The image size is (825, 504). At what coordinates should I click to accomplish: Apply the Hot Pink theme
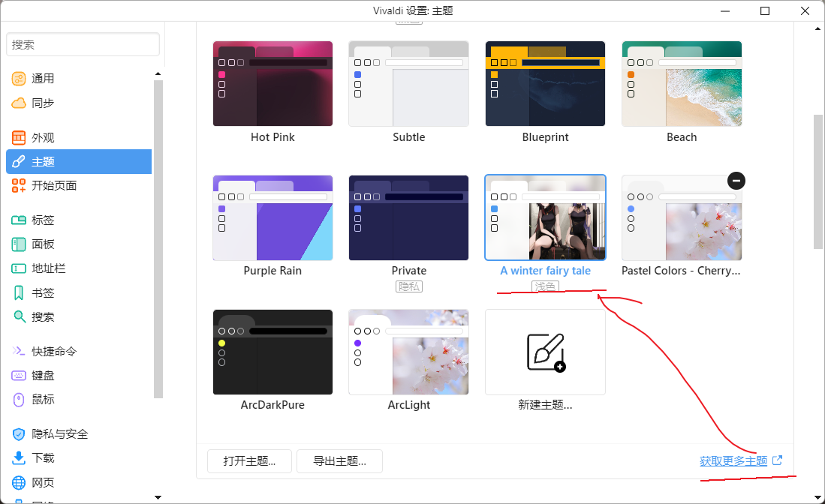tap(272, 83)
